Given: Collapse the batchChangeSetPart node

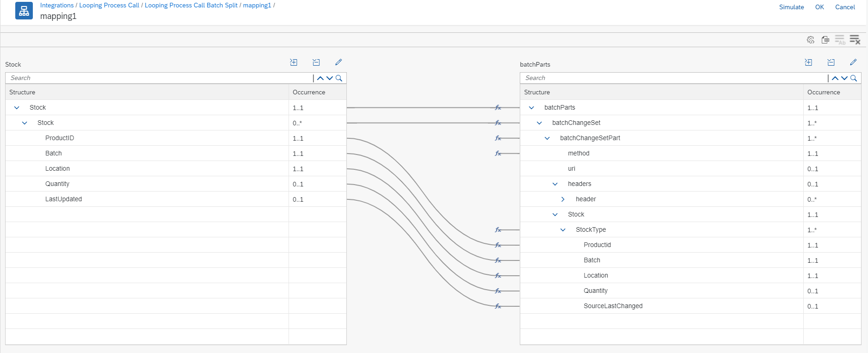Looking at the screenshot, I should tap(547, 138).
